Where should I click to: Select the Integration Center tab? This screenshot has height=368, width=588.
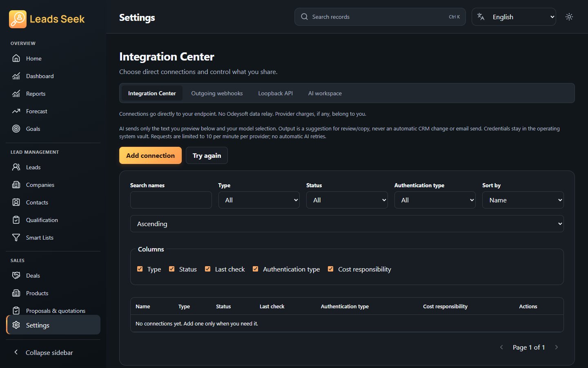coord(152,93)
